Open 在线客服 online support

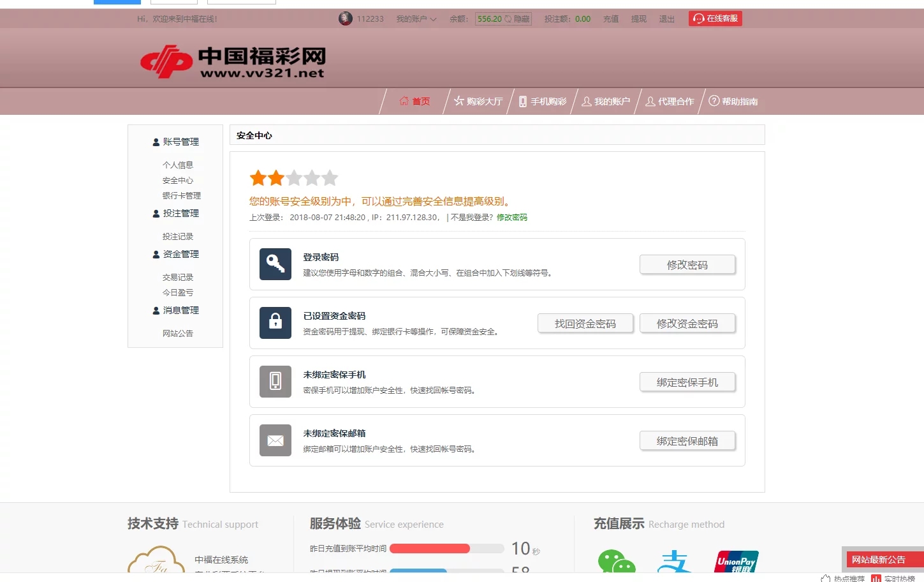pos(715,19)
